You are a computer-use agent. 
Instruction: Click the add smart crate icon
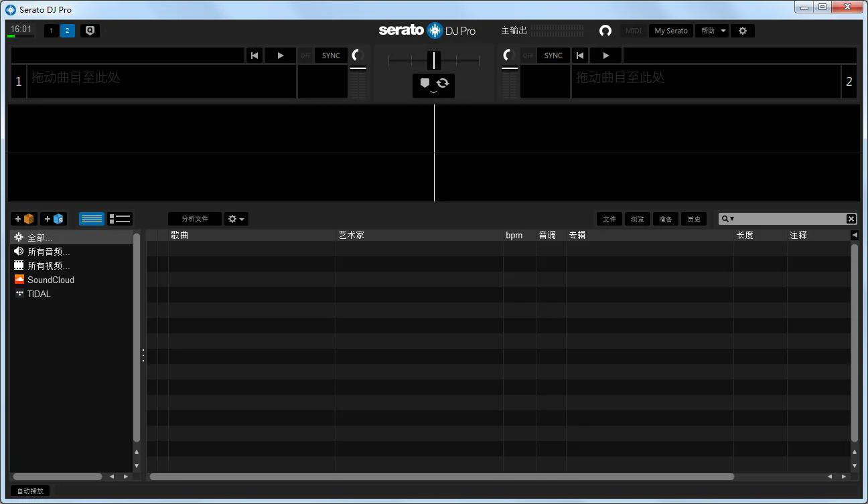[x=54, y=219]
